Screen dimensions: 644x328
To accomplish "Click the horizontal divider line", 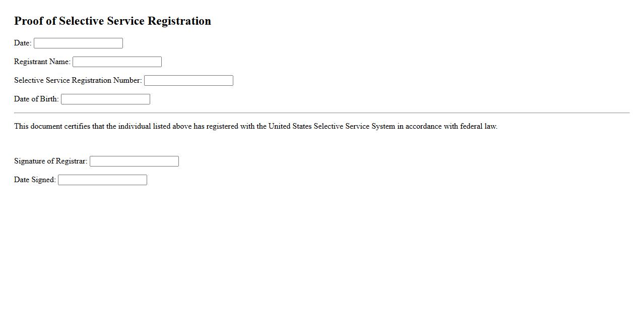I will [x=321, y=113].
